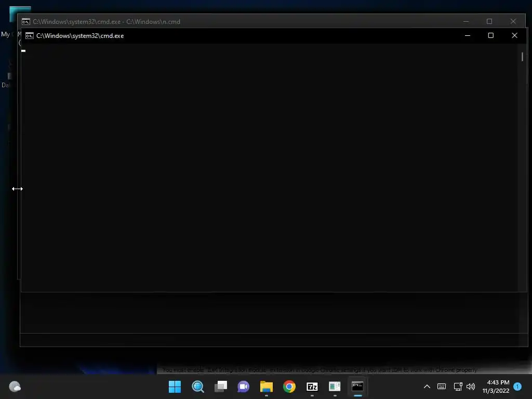Open the front cmd.exe window system menu icon
This screenshot has width=532, height=399.
coord(30,36)
